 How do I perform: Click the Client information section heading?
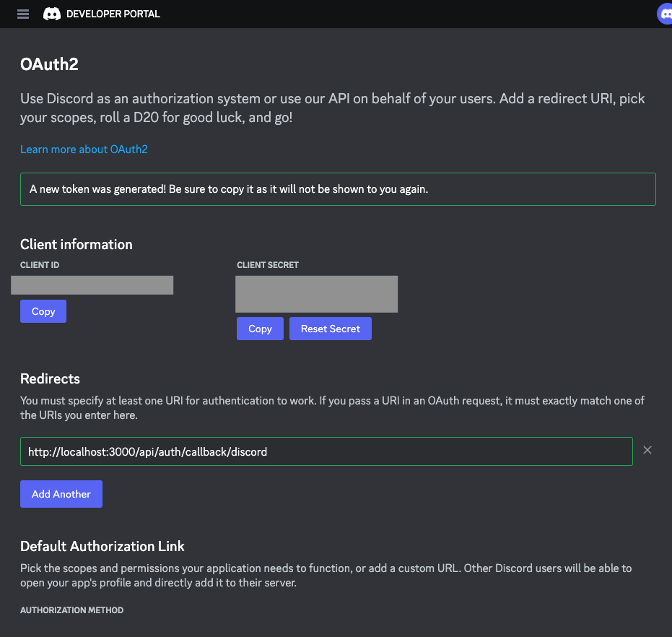coord(77,245)
